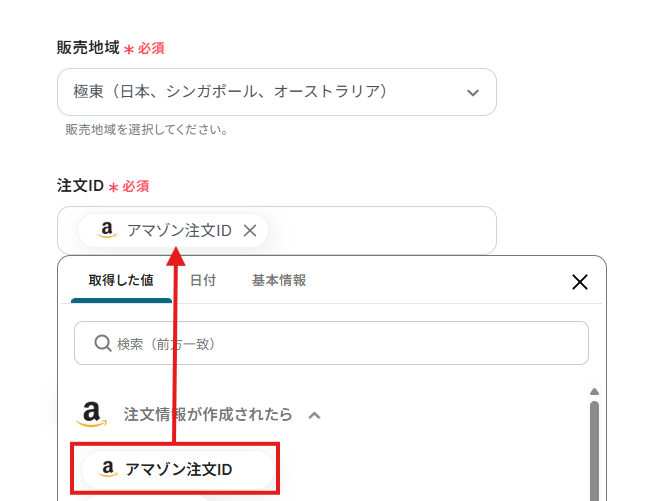Click empty area of 注文ID input field
This screenshot has height=501, width=655.
pos(380,231)
